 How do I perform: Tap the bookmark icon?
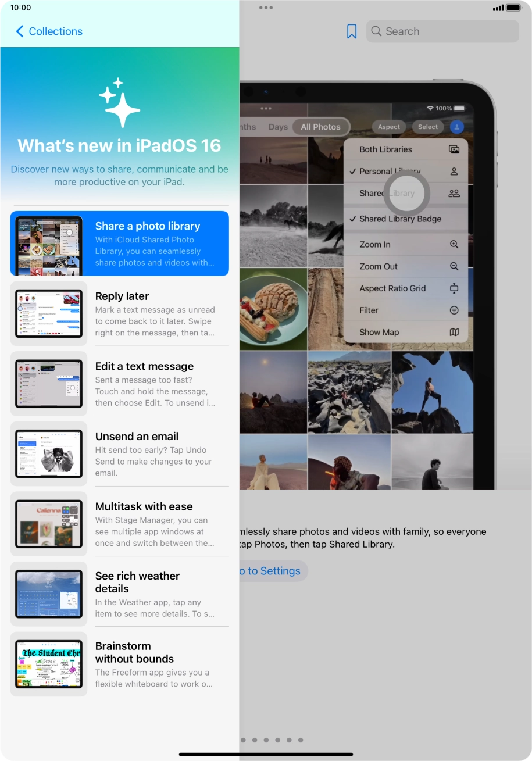click(352, 31)
